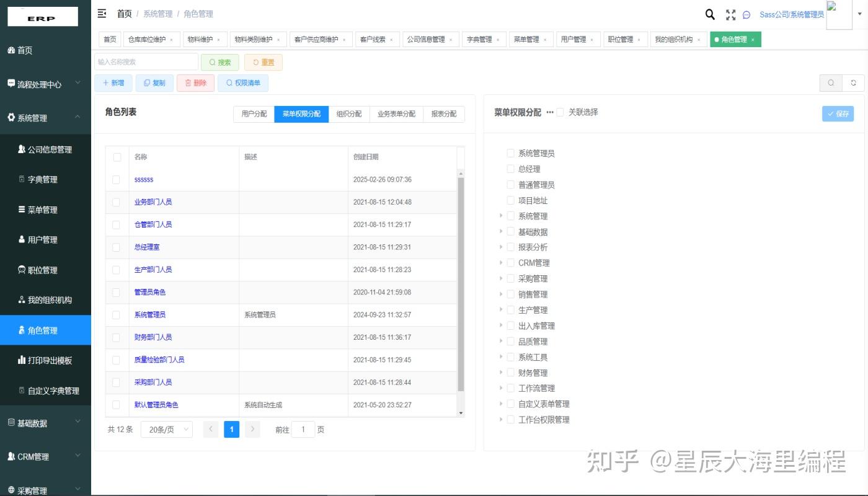Click the 新增 button to add a role
The image size is (868, 496).
[x=113, y=82]
